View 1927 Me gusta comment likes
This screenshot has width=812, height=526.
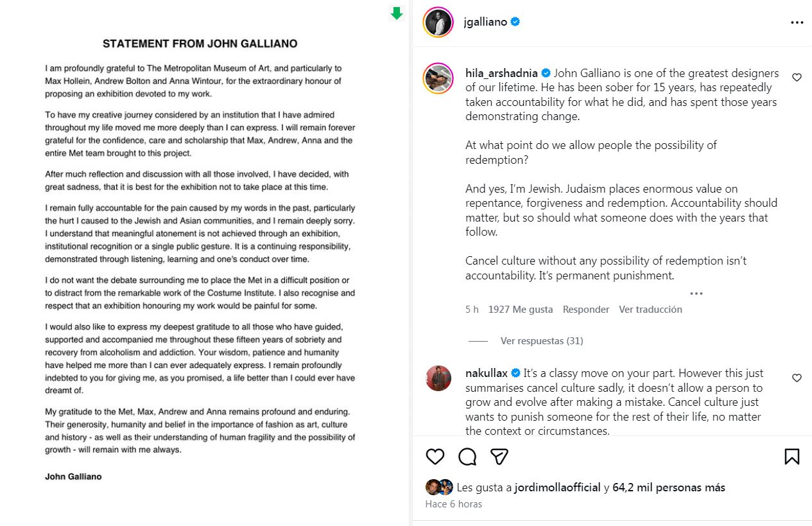(521, 310)
